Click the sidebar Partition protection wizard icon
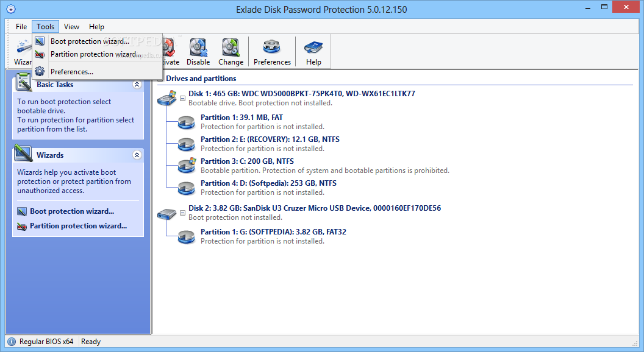This screenshot has width=644, height=352. pyautogui.click(x=22, y=227)
